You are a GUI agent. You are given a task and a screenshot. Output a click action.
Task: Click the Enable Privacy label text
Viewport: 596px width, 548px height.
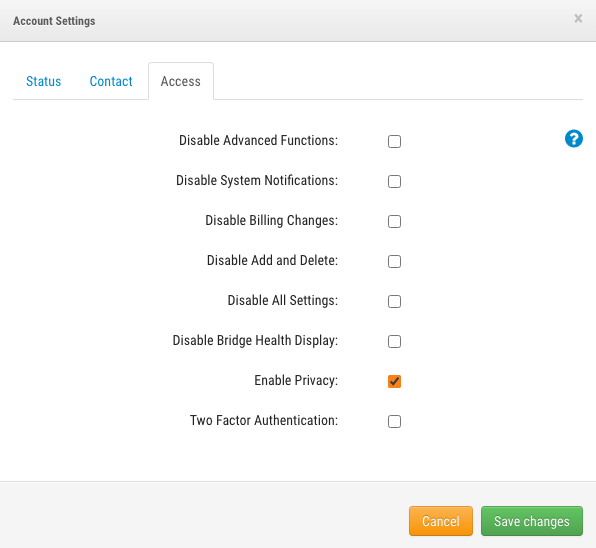pyautogui.click(x=296, y=380)
